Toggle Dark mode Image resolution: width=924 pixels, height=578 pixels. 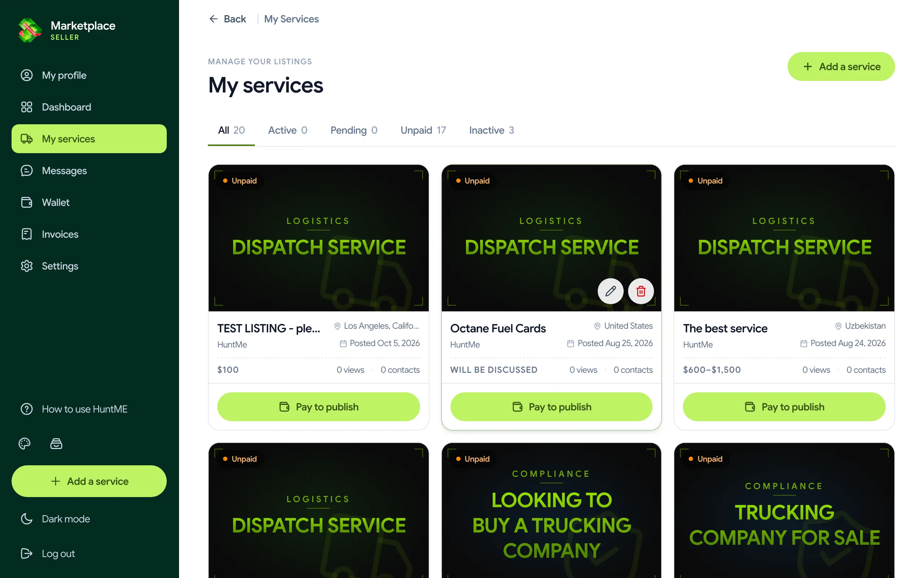(x=89, y=519)
